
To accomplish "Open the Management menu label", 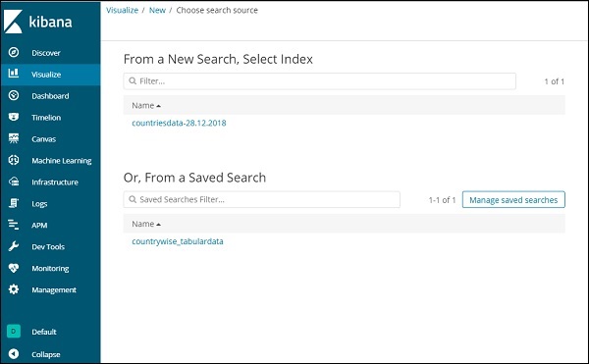I will pos(54,290).
